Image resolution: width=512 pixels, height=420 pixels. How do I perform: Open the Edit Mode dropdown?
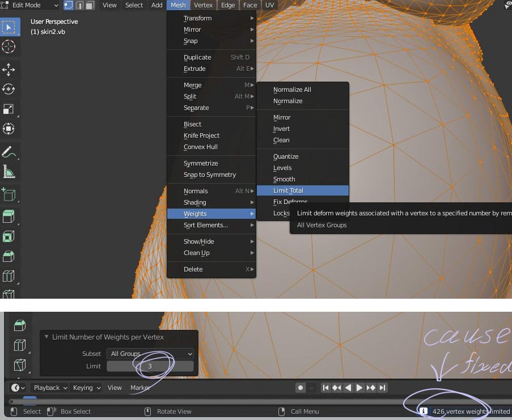pyautogui.click(x=30, y=5)
